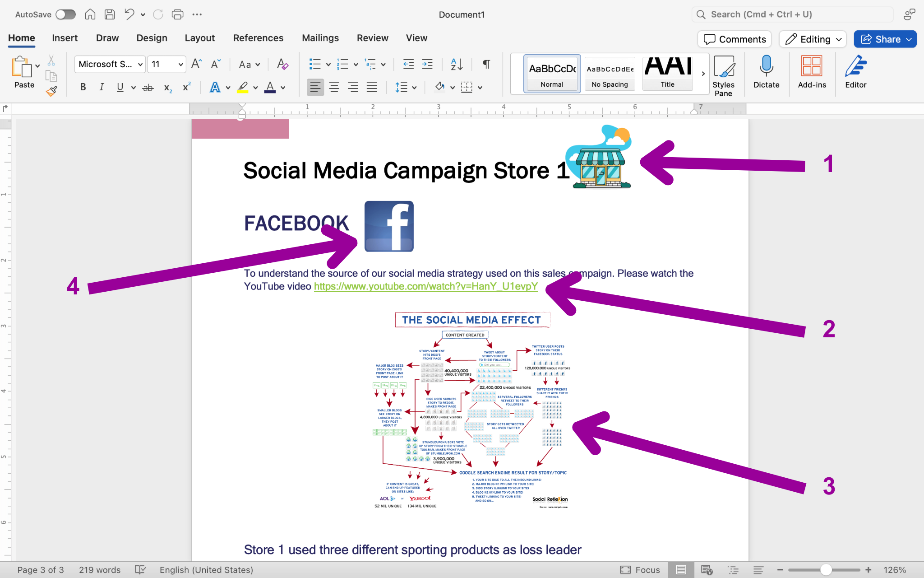Viewport: 924px width, 578px height.
Task: Select Justify alignment icon
Action: tap(372, 87)
